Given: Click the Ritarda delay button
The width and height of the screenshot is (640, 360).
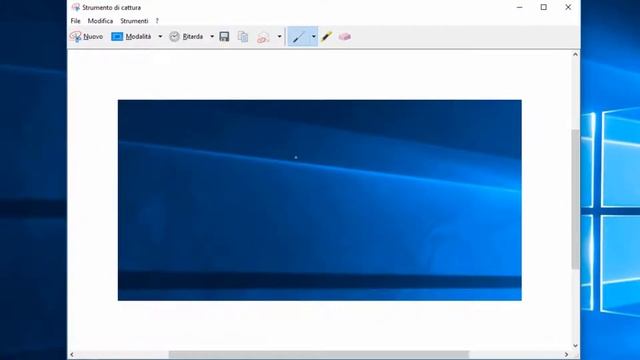Looking at the screenshot, I should tap(187, 37).
